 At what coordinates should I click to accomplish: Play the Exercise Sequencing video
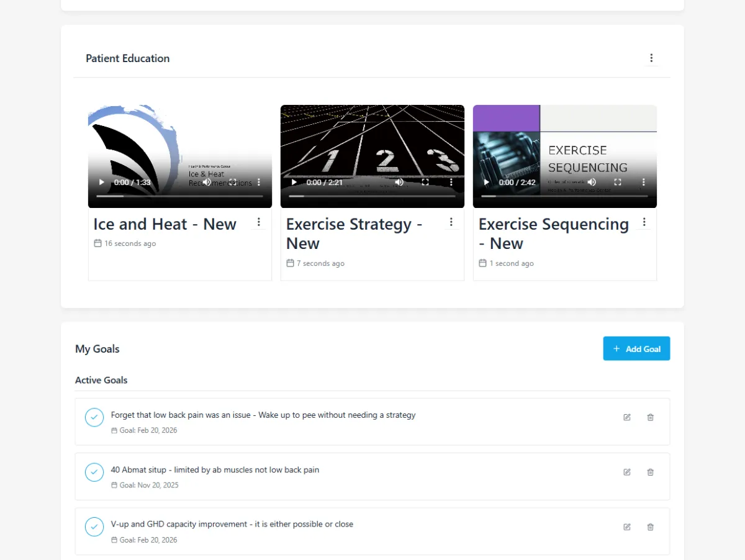click(487, 183)
